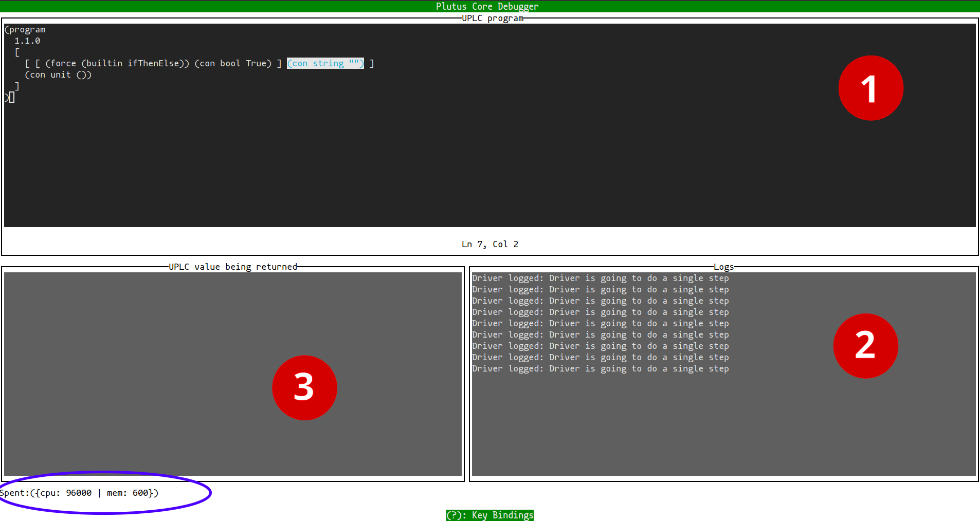Click the text cursor at program end

tap(12, 97)
